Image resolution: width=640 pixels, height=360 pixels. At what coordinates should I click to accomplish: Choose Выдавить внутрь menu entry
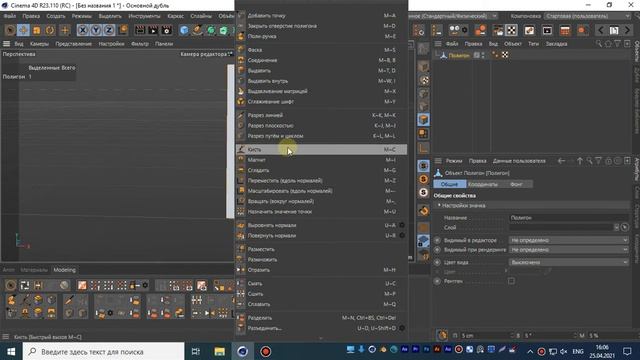pos(321,81)
